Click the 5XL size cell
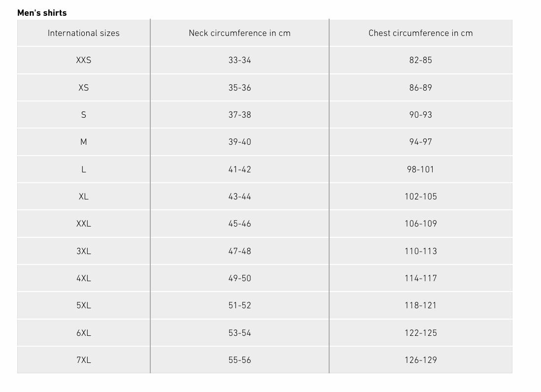 point(83,305)
